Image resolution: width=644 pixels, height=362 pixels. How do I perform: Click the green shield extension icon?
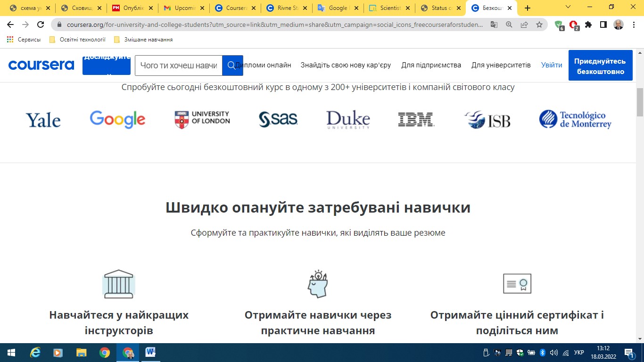pyautogui.click(x=559, y=25)
